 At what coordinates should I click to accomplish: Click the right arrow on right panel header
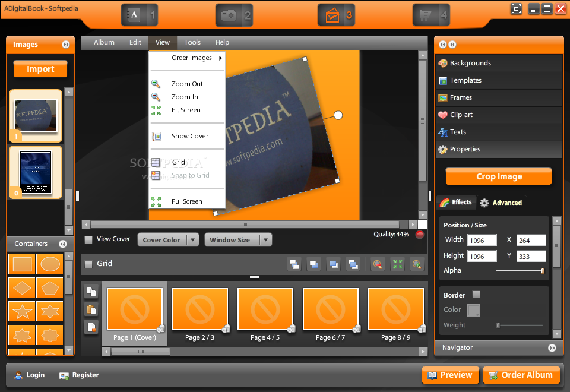(452, 45)
